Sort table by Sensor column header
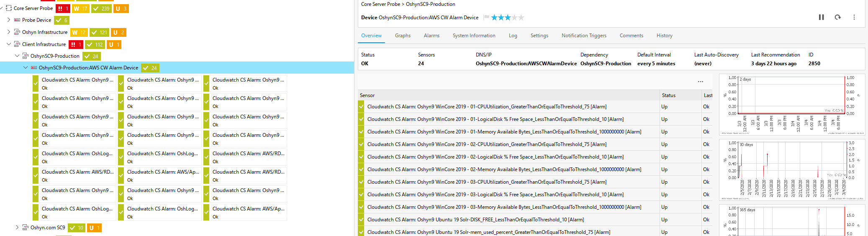The width and height of the screenshot is (868, 236). [x=509, y=95]
